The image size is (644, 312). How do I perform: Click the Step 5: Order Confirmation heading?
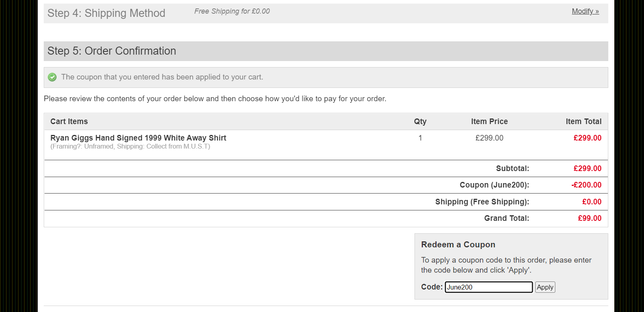pyautogui.click(x=112, y=51)
